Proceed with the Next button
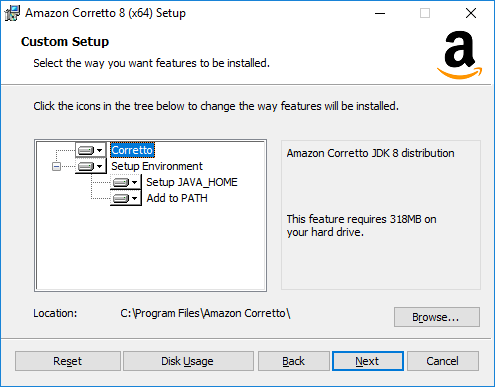The image size is (495, 387). [368, 361]
